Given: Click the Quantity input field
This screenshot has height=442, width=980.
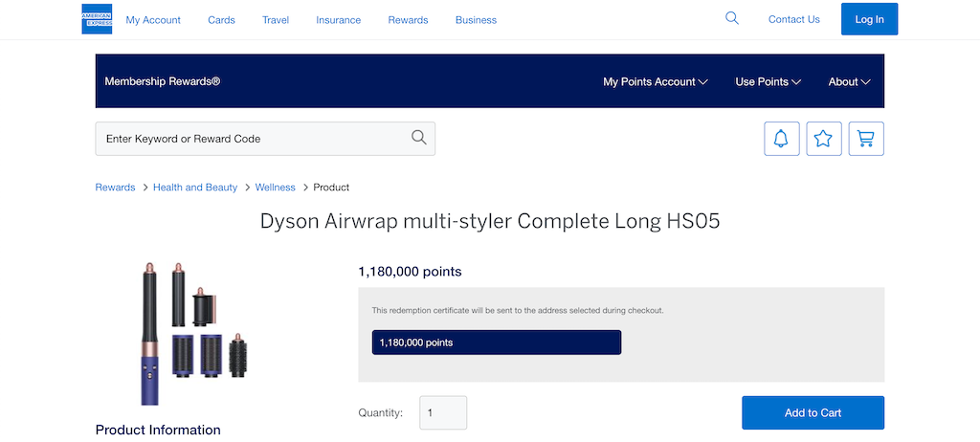Looking at the screenshot, I should coord(443,412).
